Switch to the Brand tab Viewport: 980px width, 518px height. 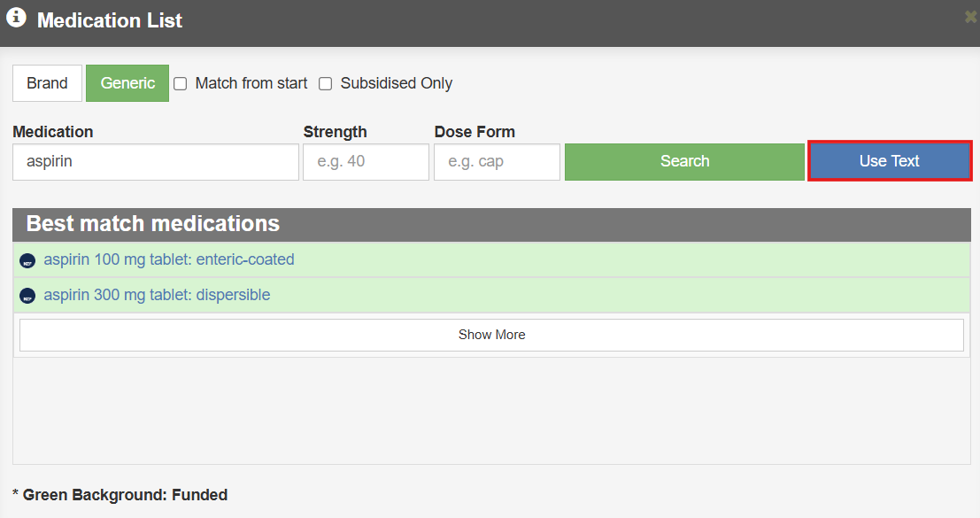point(47,83)
